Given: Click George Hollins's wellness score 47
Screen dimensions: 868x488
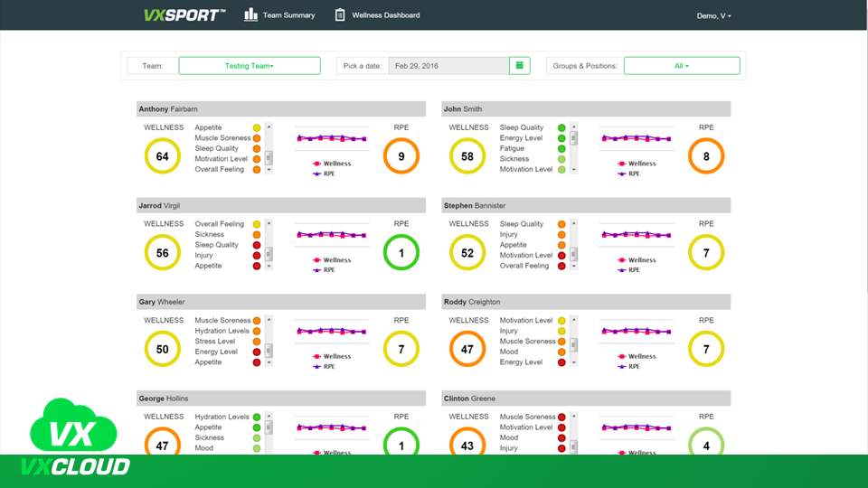Looking at the screenshot, I should pos(162,442).
